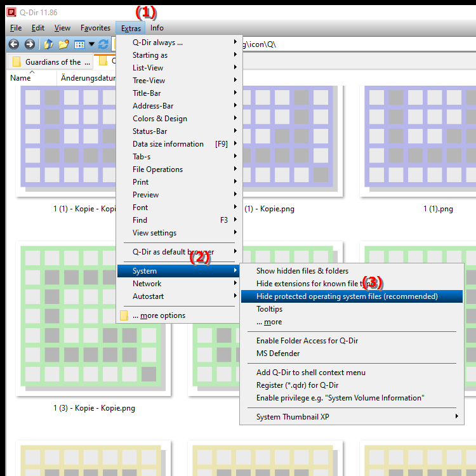This screenshot has height=476, width=476.
Task: Click the view mode grid icon
Action: [x=79, y=44]
